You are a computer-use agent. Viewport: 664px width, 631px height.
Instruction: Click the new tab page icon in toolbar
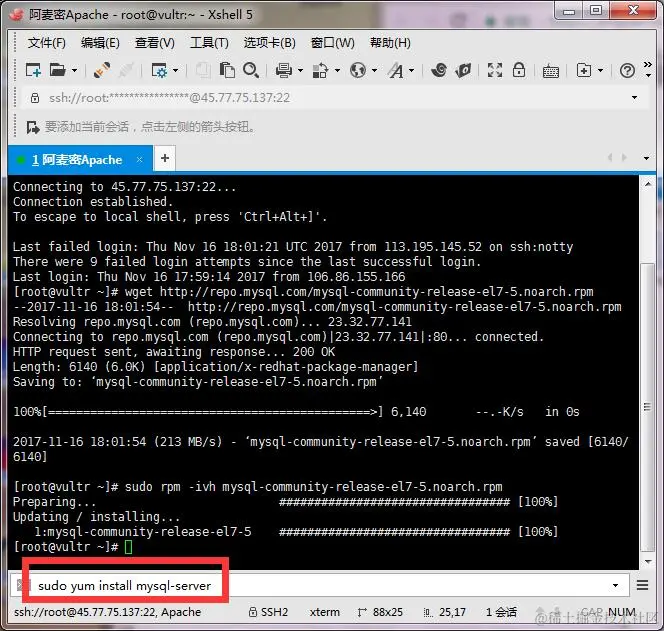pos(584,70)
